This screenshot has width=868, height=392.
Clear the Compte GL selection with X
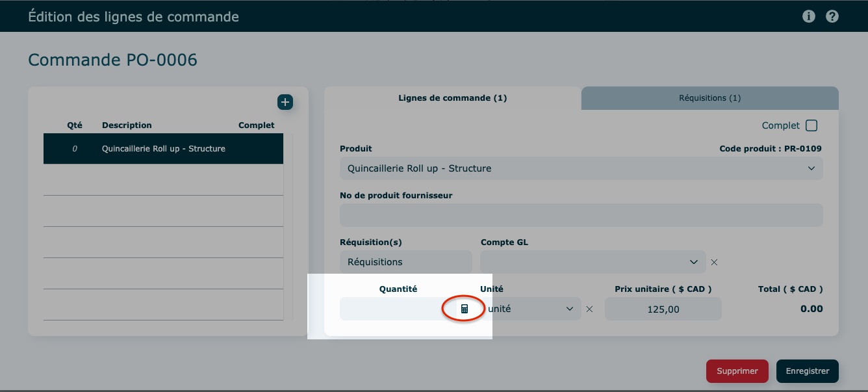(714, 262)
